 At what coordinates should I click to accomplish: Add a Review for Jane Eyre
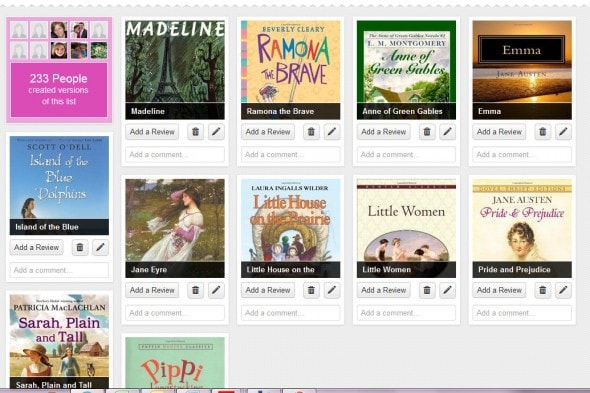[152, 290]
